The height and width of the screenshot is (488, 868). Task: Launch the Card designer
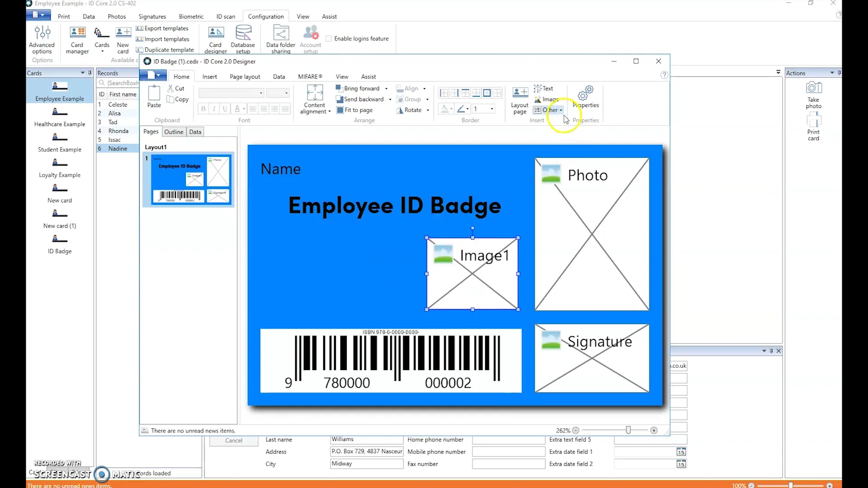[216, 40]
